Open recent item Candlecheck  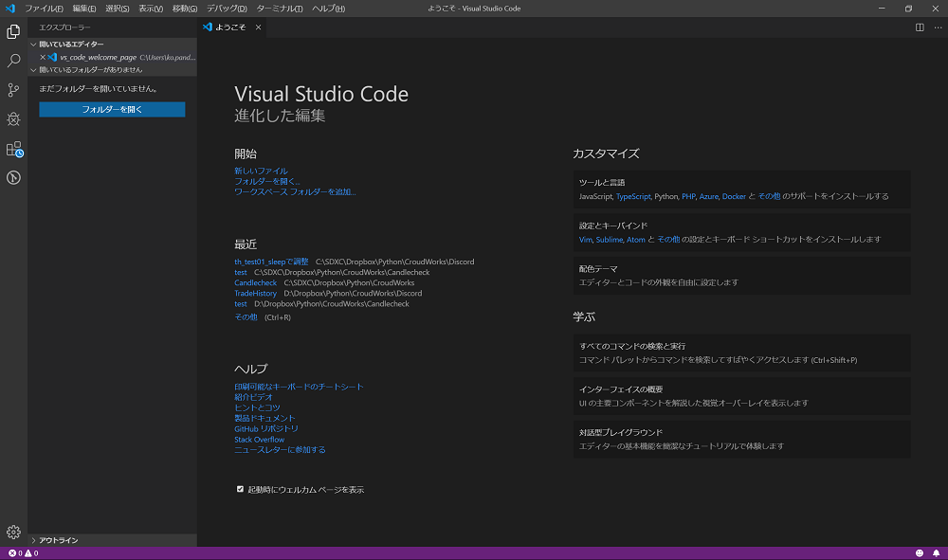point(255,282)
